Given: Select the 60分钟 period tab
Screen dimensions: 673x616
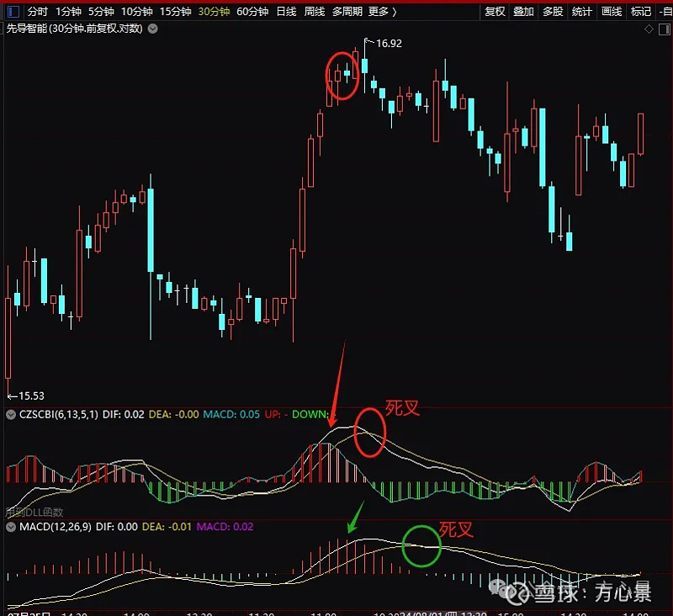Looking at the screenshot, I should coord(252,12).
